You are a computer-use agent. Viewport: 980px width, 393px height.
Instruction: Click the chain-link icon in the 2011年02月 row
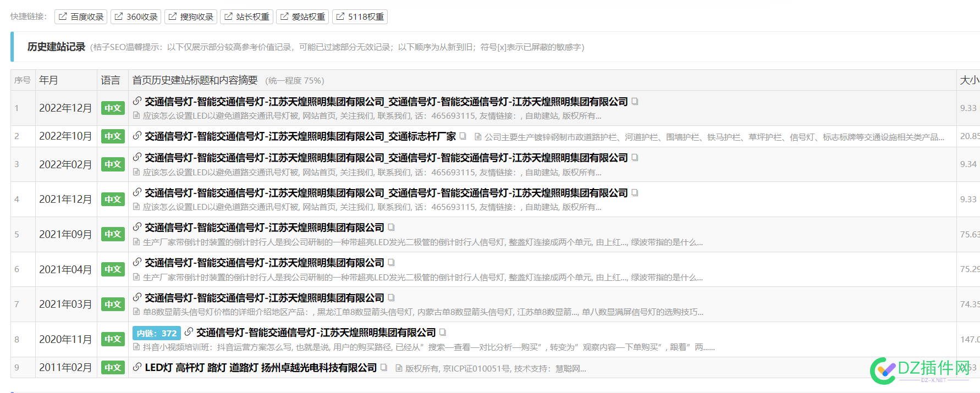(137, 367)
